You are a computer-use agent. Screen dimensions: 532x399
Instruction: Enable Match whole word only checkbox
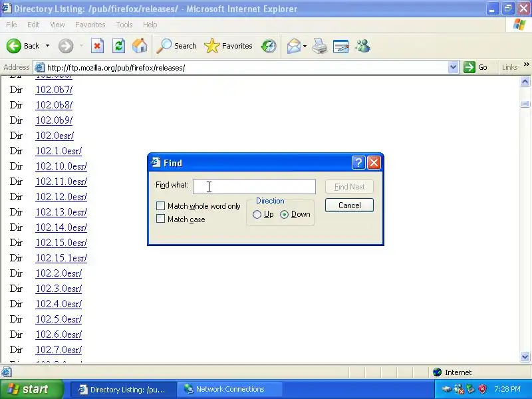[160, 206]
